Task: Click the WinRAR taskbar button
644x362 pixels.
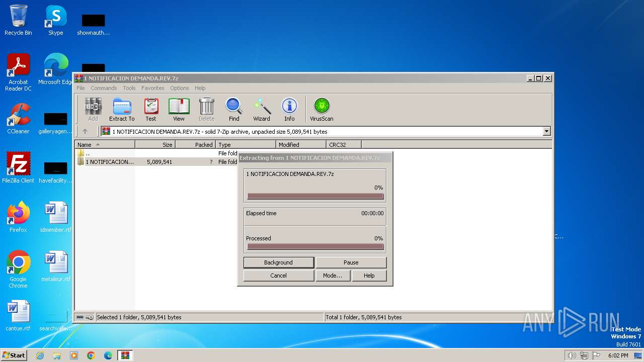Action: (125, 355)
